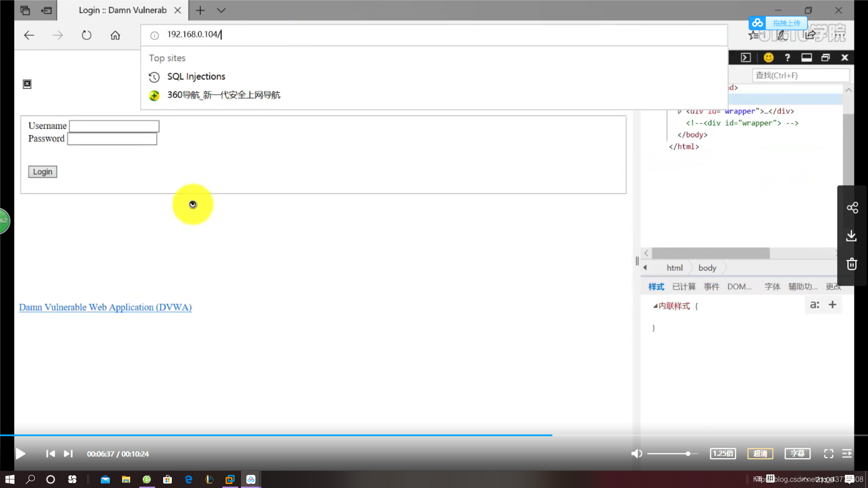Click the SQL Injections history suggestion
The height and width of the screenshot is (488, 868).
tap(196, 76)
